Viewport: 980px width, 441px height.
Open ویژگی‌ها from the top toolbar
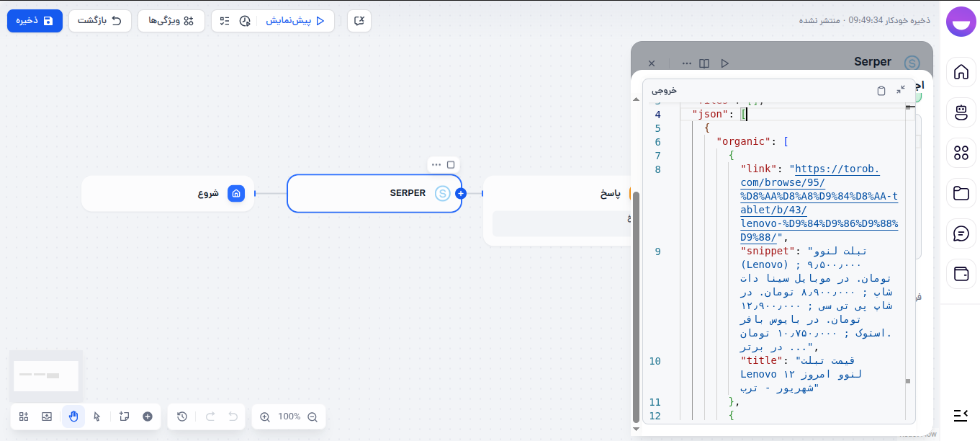coord(171,21)
